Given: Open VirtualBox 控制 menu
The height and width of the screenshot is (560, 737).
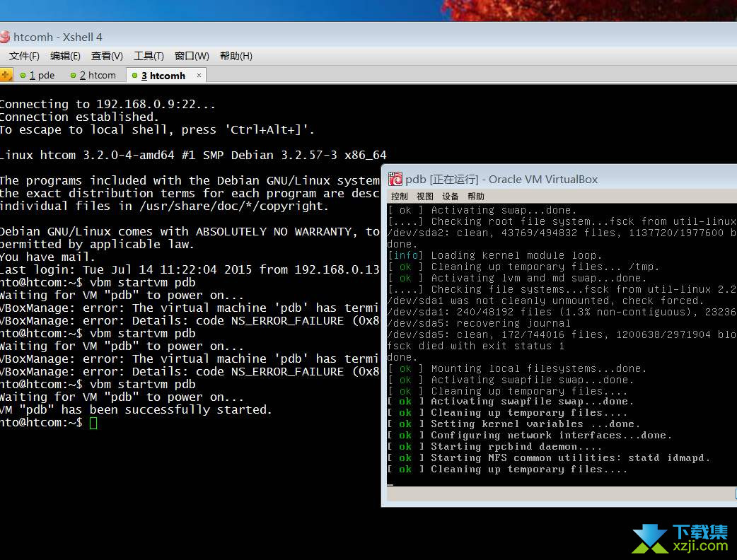Looking at the screenshot, I should (399, 197).
